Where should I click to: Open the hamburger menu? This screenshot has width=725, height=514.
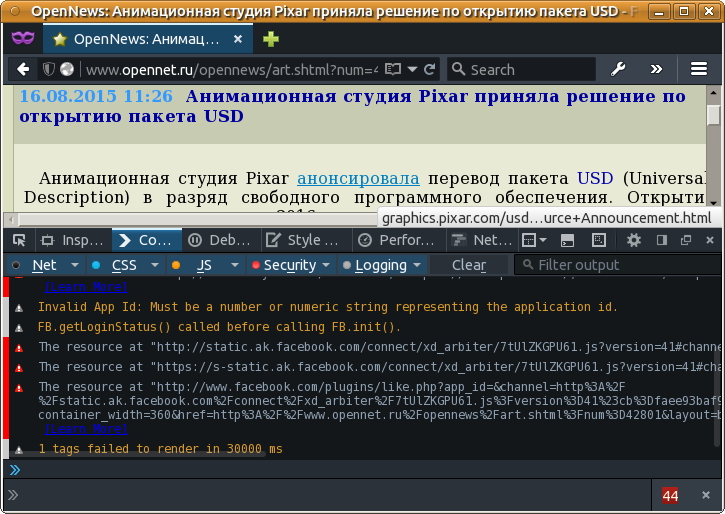(699, 69)
